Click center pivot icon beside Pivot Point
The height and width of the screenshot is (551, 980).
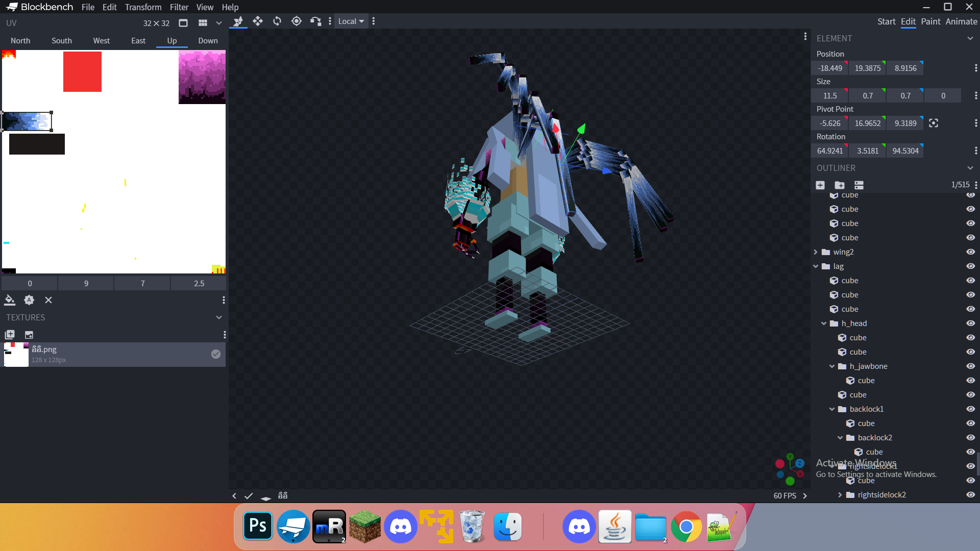pyautogui.click(x=934, y=123)
